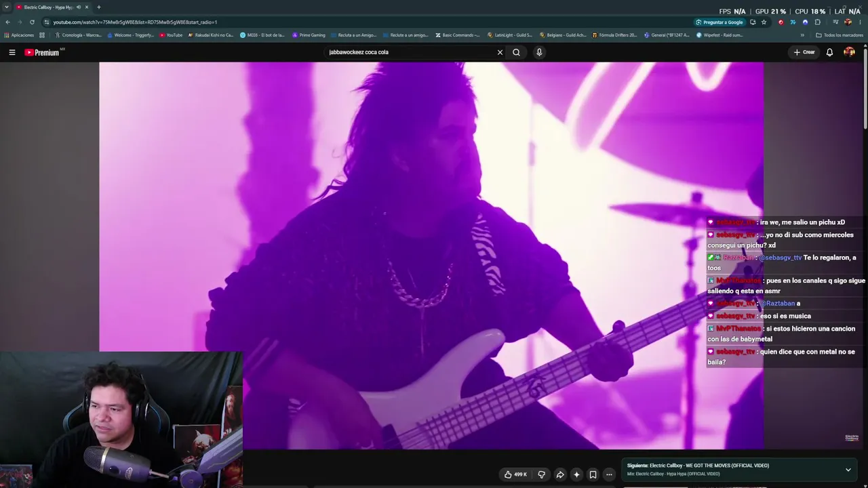868x488 pixels.
Task: Open the Chrome profile avatar
Action: click(x=848, y=22)
